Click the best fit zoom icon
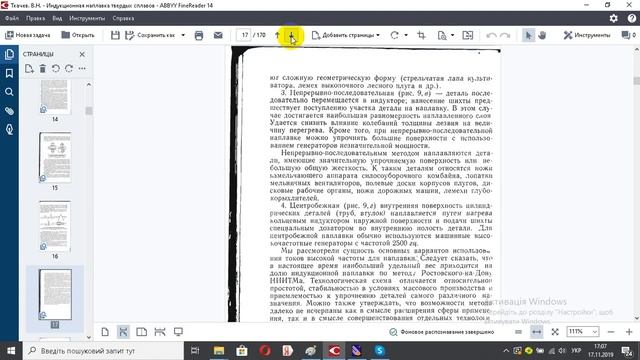 555,332
